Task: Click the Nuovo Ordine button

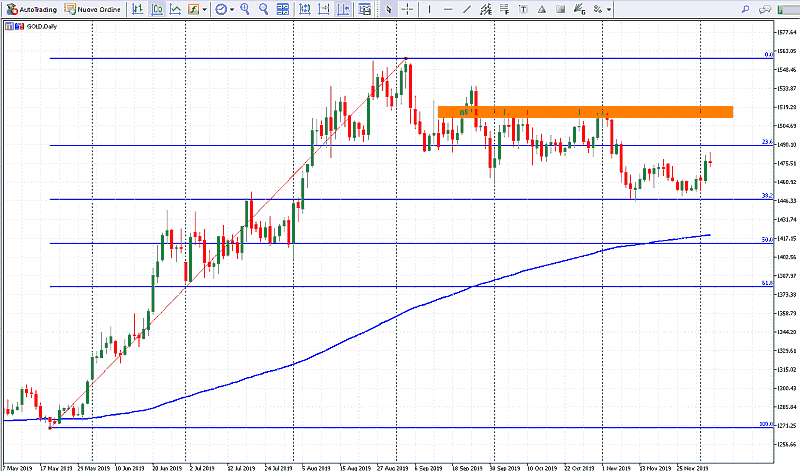Action: pyautogui.click(x=91, y=9)
